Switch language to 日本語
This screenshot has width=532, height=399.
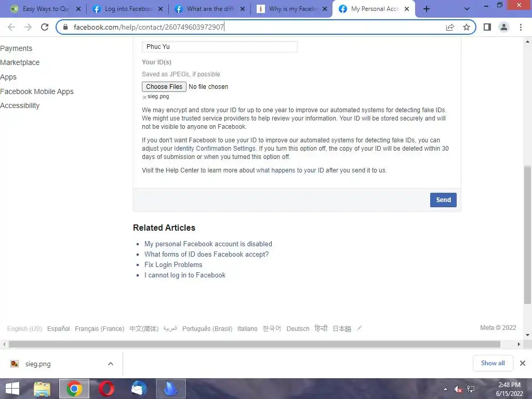342,329
